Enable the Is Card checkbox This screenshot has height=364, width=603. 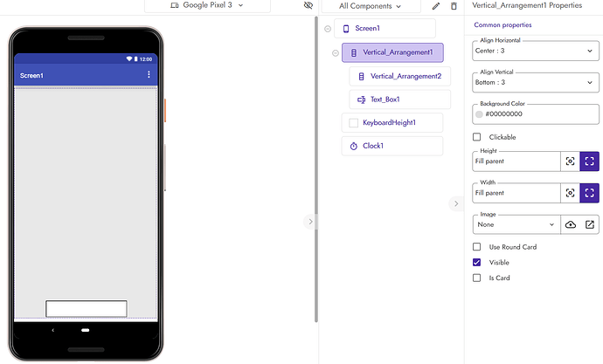coord(477,278)
